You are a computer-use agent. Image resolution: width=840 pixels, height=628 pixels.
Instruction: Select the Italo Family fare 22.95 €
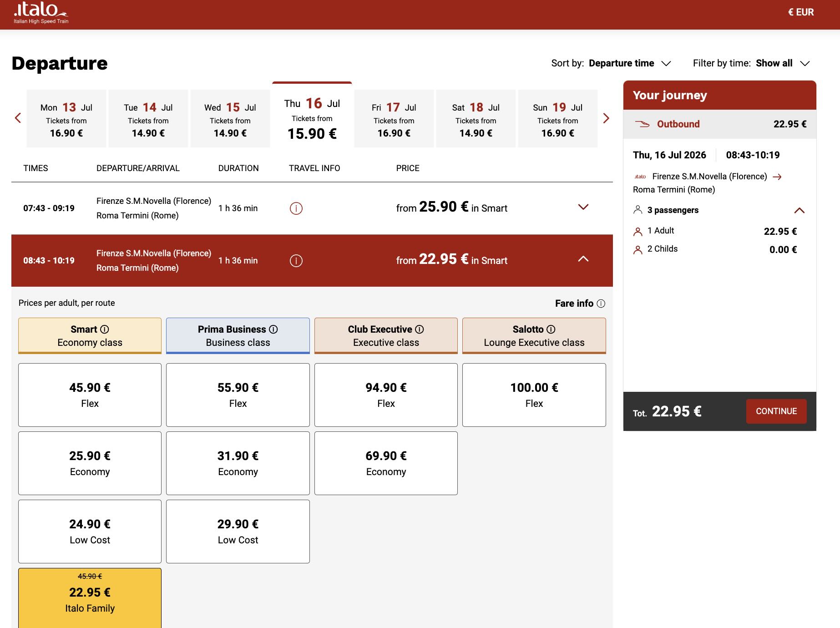point(90,598)
